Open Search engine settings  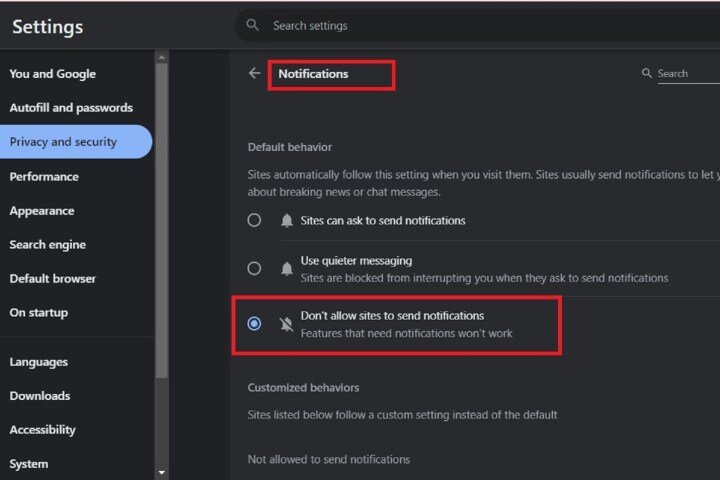click(48, 245)
